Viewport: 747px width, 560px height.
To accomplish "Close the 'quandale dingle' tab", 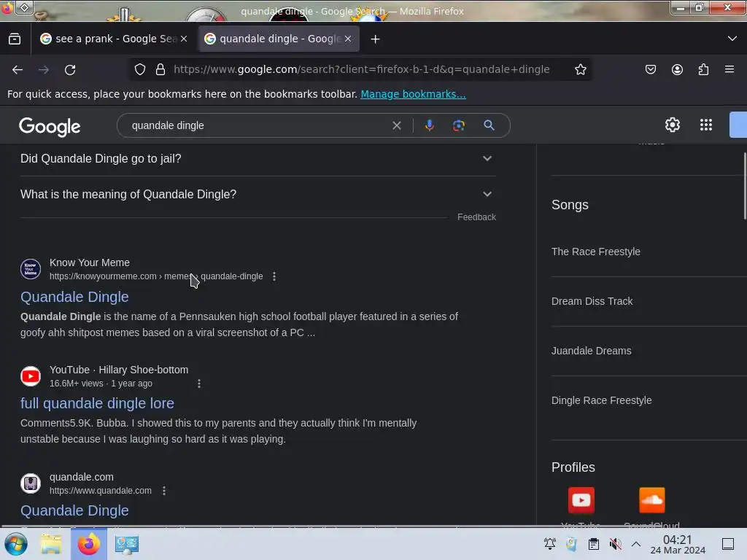I will pyautogui.click(x=348, y=39).
